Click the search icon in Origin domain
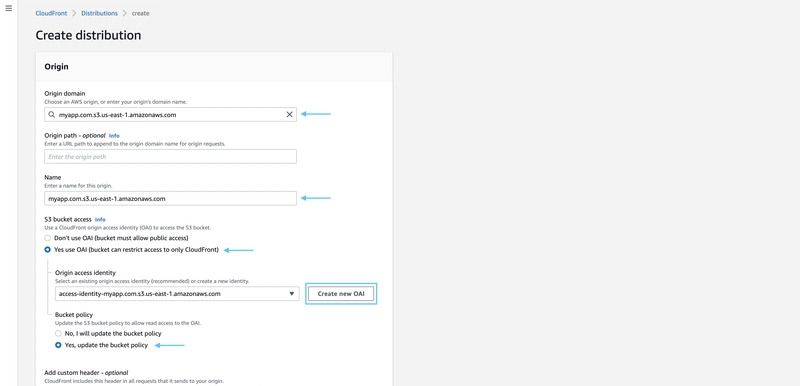This screenshot has width=800, height=386. 51,115
